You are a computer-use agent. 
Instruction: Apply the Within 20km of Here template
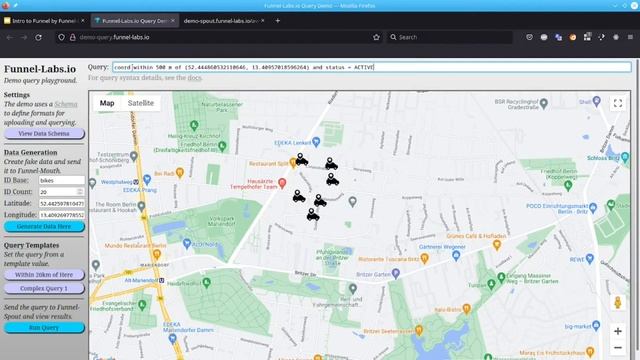point(44,275)
